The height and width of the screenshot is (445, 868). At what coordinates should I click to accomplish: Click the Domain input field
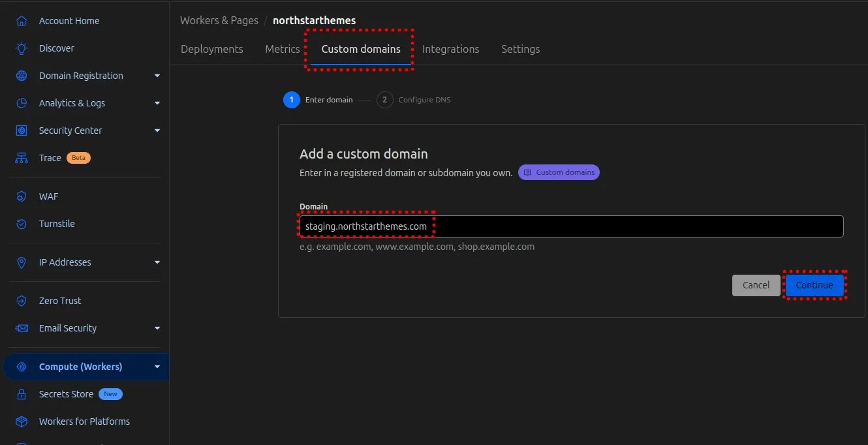pos(571,226)
